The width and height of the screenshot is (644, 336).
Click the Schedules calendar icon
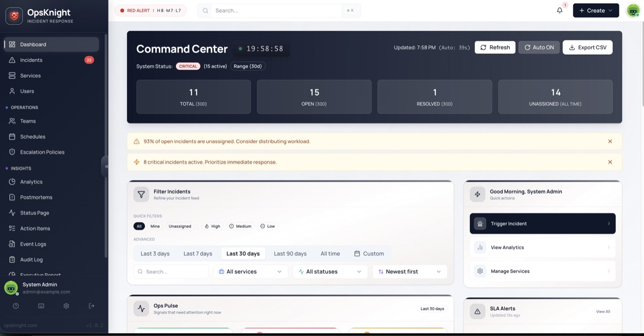click(12, 136)
